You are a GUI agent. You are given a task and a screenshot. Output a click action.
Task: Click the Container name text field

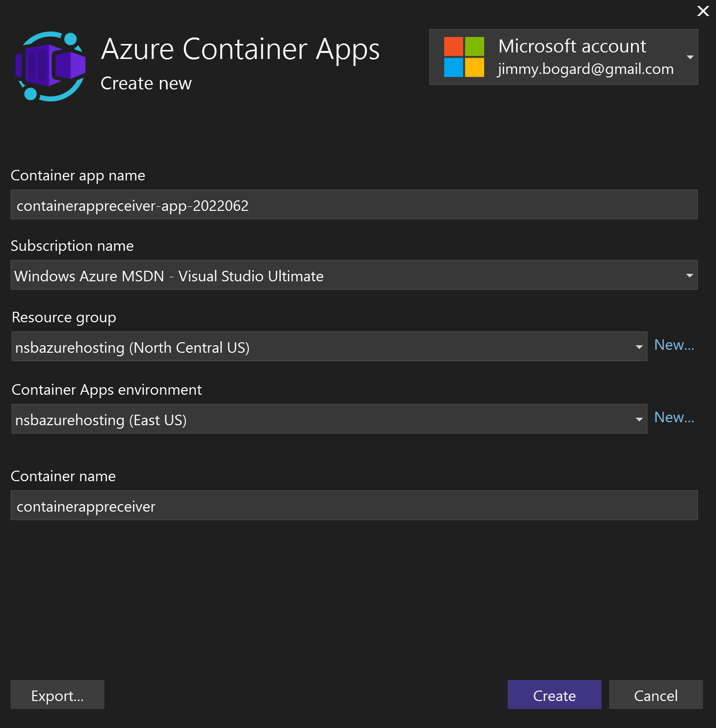354,505
